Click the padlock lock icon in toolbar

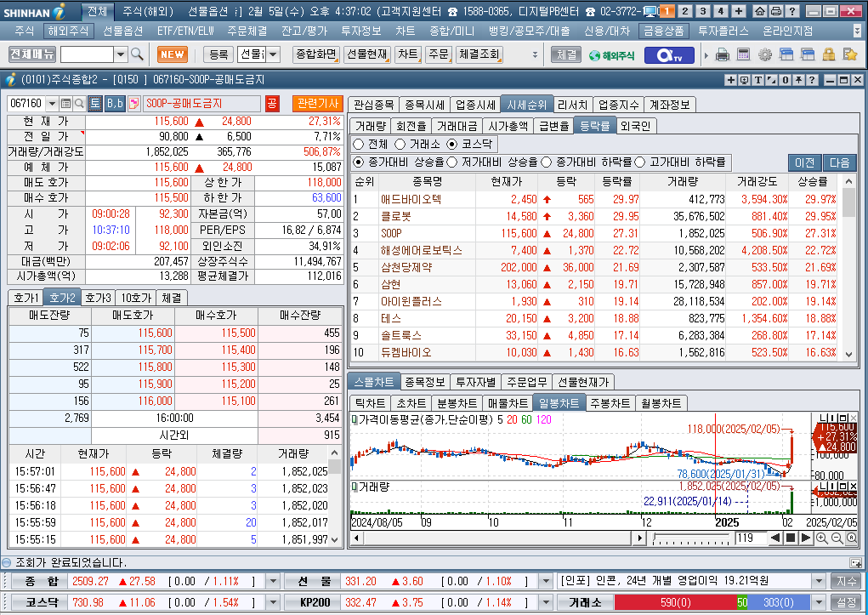tap(829, 54)
